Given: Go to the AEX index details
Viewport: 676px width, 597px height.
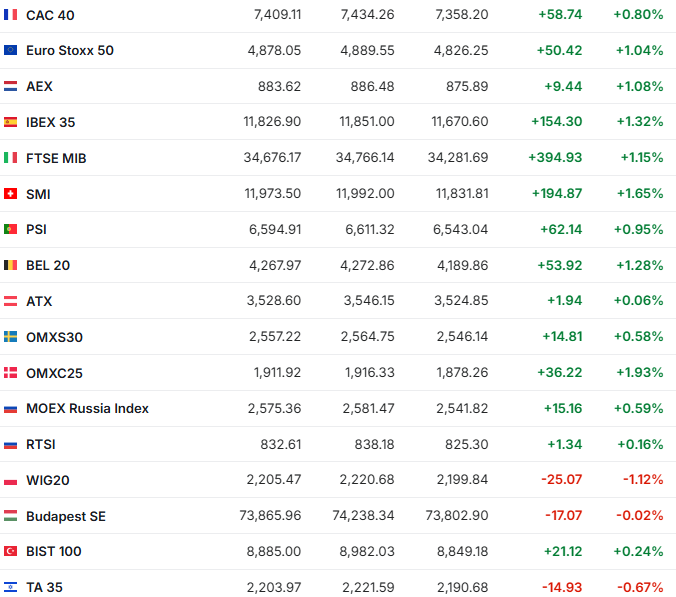Looking at the screenshot, I should click(x=39, y=86).
